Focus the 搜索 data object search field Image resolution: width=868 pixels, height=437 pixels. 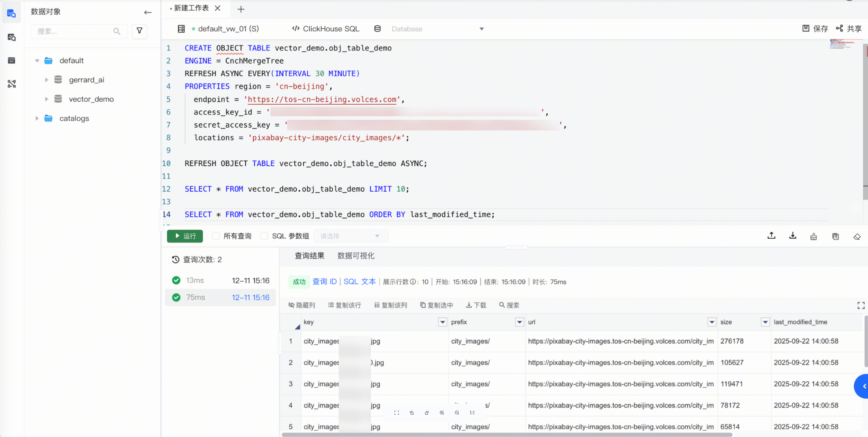point(79,31)
